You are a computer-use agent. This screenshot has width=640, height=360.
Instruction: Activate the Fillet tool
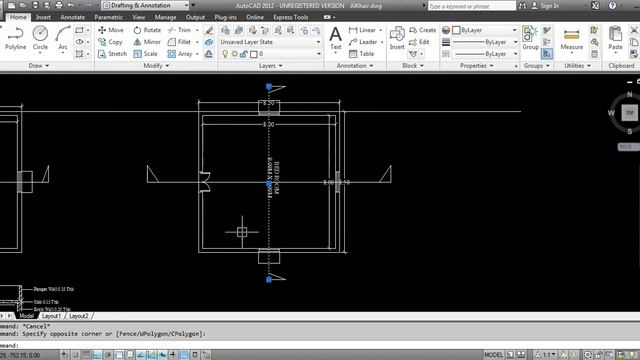pos(179,42)
